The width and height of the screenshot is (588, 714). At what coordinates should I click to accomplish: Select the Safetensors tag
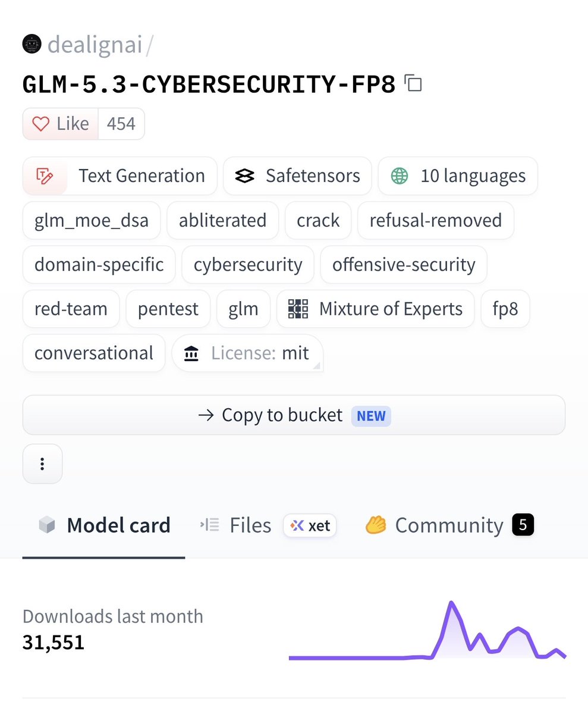coord(297,176)
